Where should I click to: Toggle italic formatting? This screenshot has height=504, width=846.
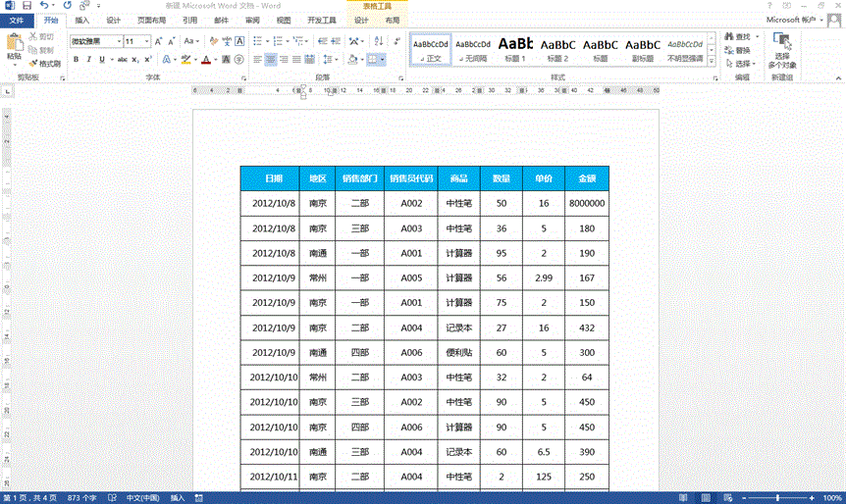pyautogui.click(x=88, y=60)
